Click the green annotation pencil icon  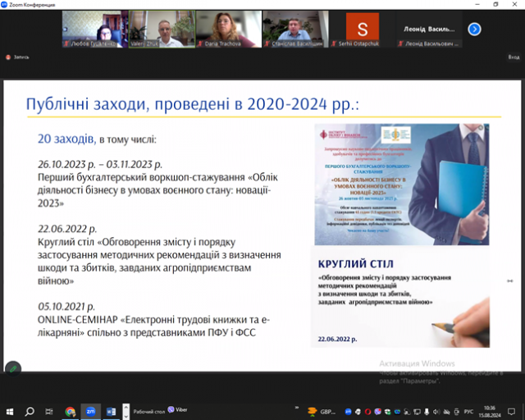pos(13,369)
